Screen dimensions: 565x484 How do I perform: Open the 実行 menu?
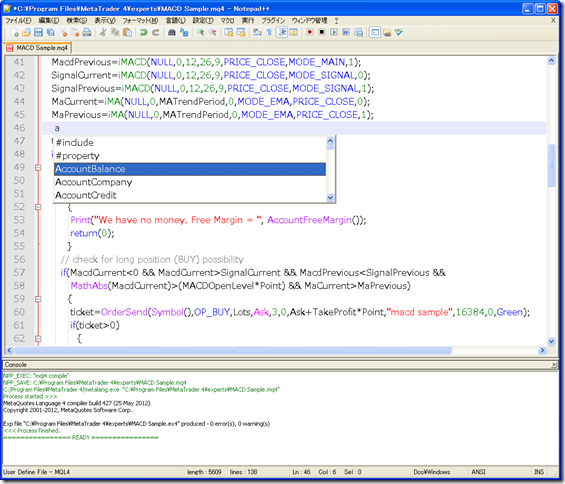pyautogui.click(x=248, y=21)
